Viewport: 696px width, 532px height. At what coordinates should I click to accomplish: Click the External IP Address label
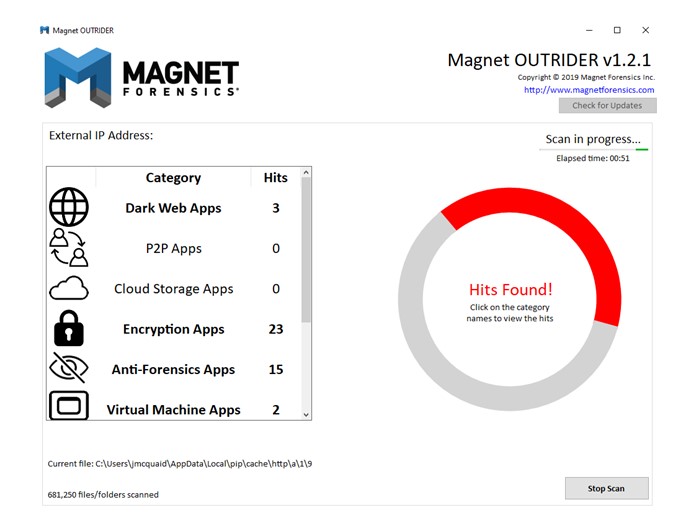pyautogui.click(x=101, y=135)
